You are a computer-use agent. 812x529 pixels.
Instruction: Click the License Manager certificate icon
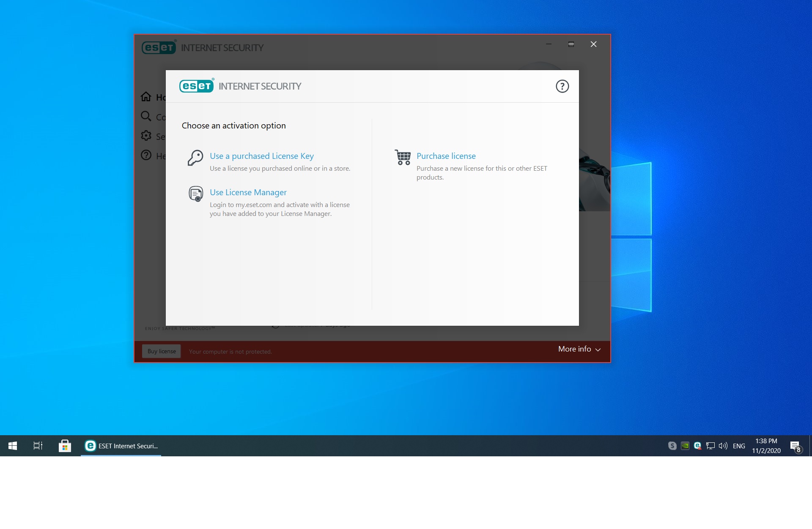click(196, 194)
